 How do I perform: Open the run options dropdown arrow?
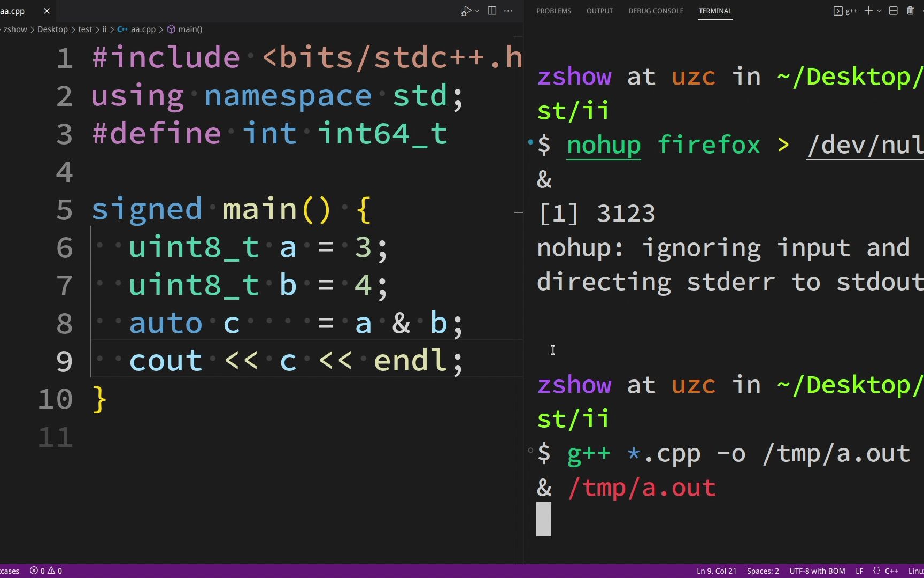[476, 11]
